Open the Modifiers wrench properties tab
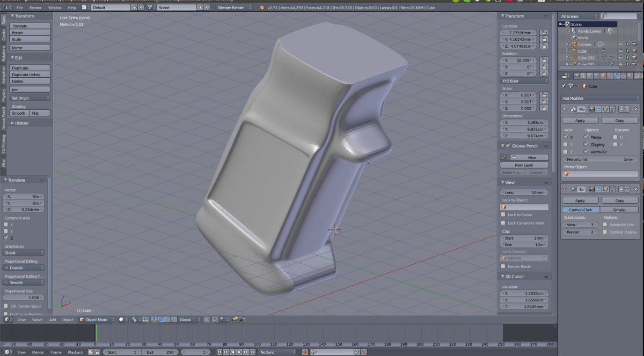 [x=617, y=76]
